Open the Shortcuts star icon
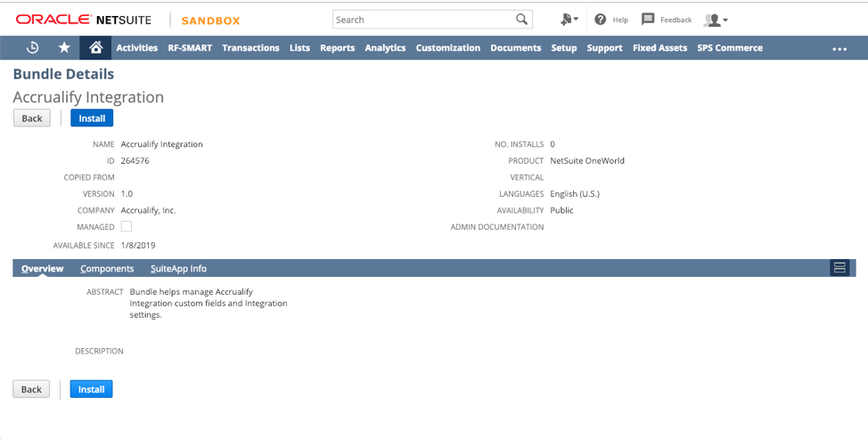The width and height of the screenshot is (868, 439). tap(64, 47)
